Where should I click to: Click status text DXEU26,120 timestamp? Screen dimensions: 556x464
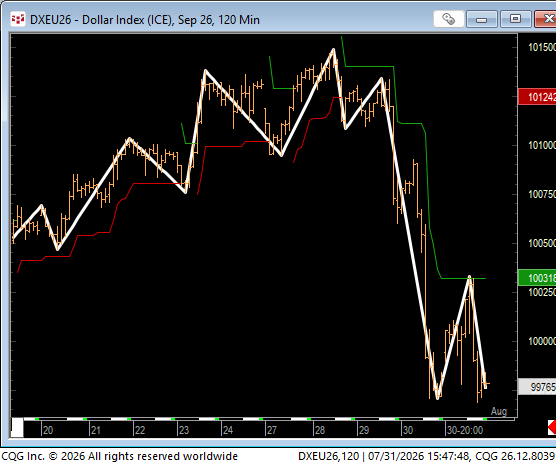click(427, 456)
